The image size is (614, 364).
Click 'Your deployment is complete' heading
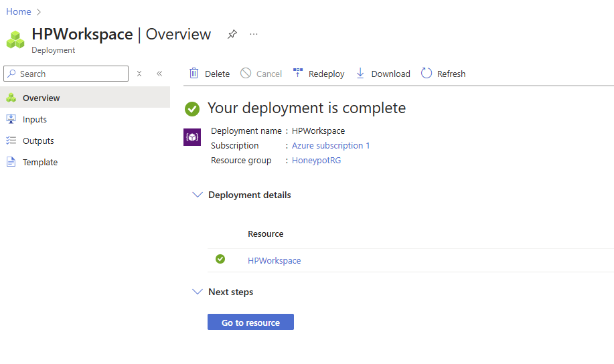[307, 108]
